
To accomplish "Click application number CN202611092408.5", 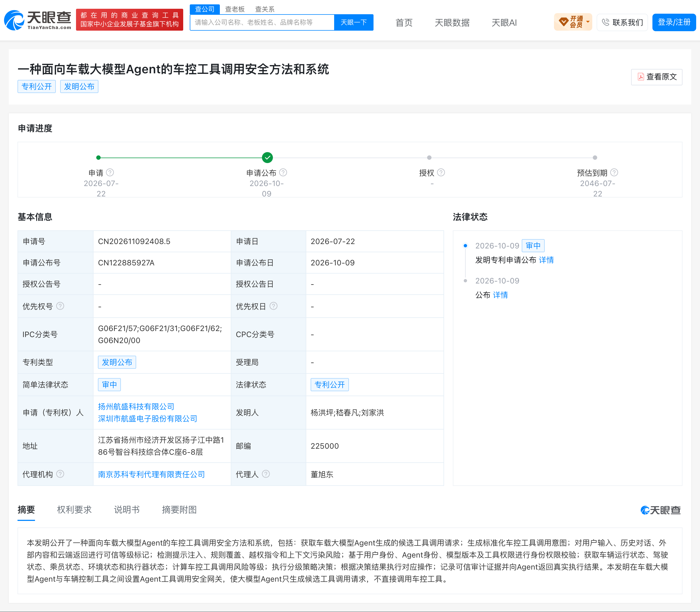I will (134, 242).
